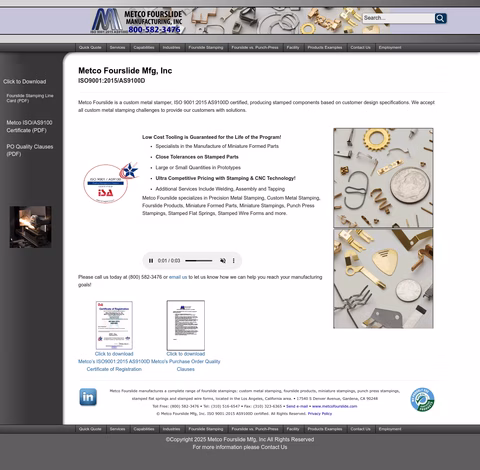Open Fourslide vs. Punch-Press in top navigation
This screenshot has height=470, width=480.
[255, 47]
